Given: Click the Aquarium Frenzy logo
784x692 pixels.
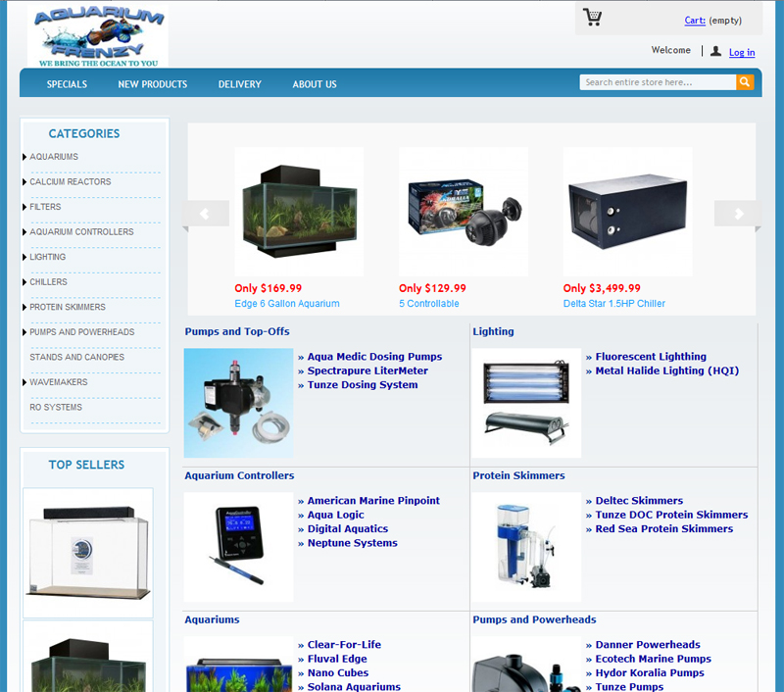Looking at the screenshot, I should click(99, 37).
